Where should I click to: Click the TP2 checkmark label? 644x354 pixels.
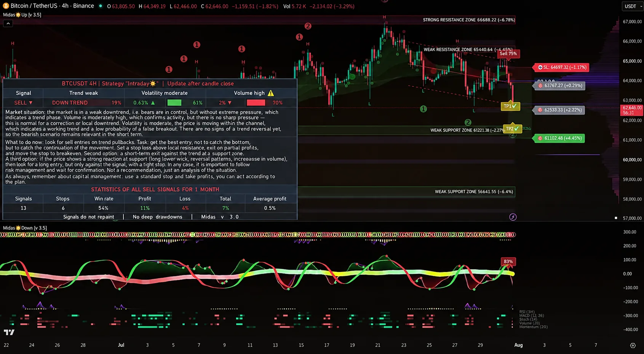(512, 129)
